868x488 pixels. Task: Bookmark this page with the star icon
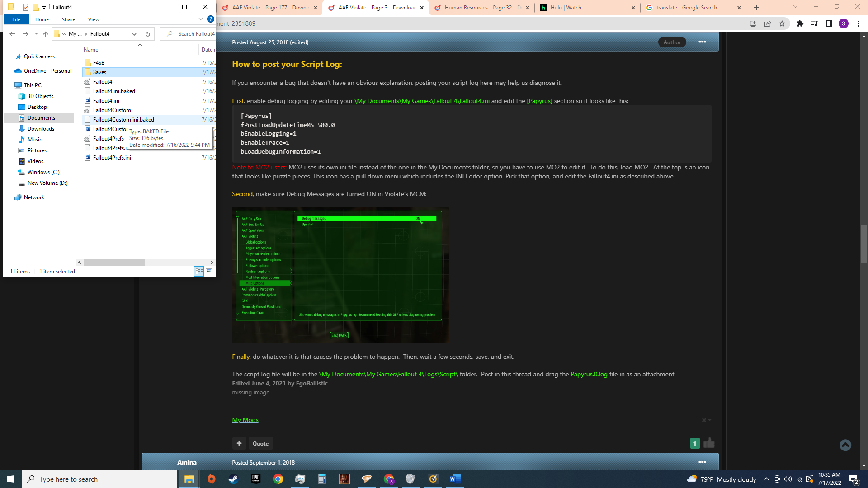tap(782, 23)
